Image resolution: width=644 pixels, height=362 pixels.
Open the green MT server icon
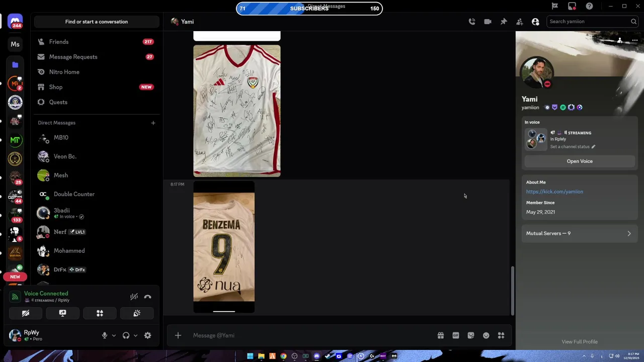(x=15, y=140)
